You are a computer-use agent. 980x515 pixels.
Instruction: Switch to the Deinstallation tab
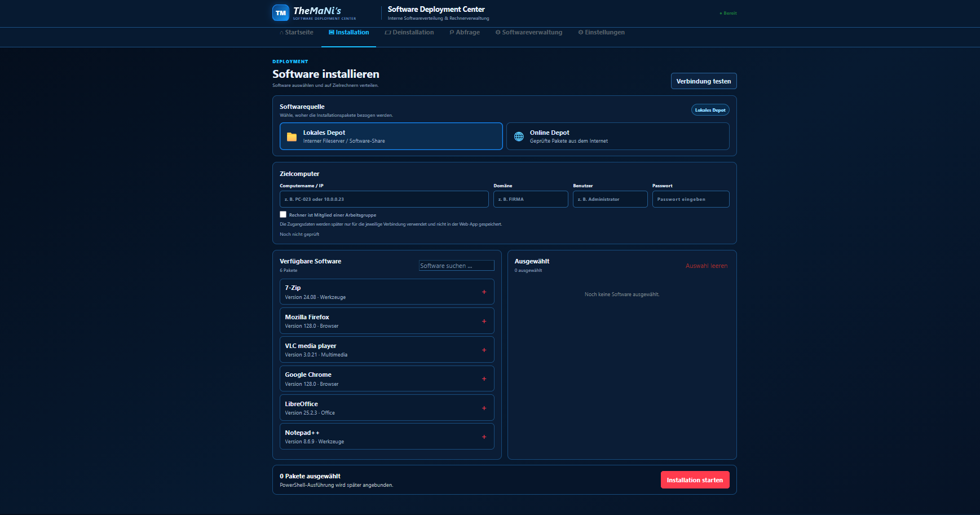(x=409, y=32)
